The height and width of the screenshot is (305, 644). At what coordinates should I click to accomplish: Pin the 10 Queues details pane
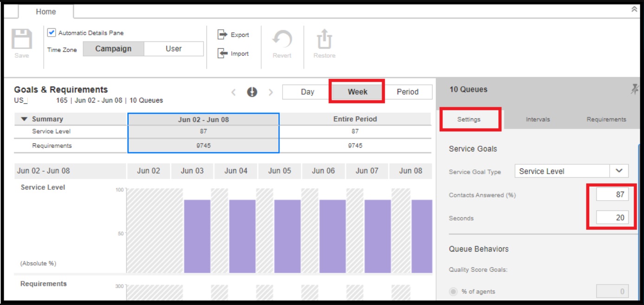tap(634, 90)
